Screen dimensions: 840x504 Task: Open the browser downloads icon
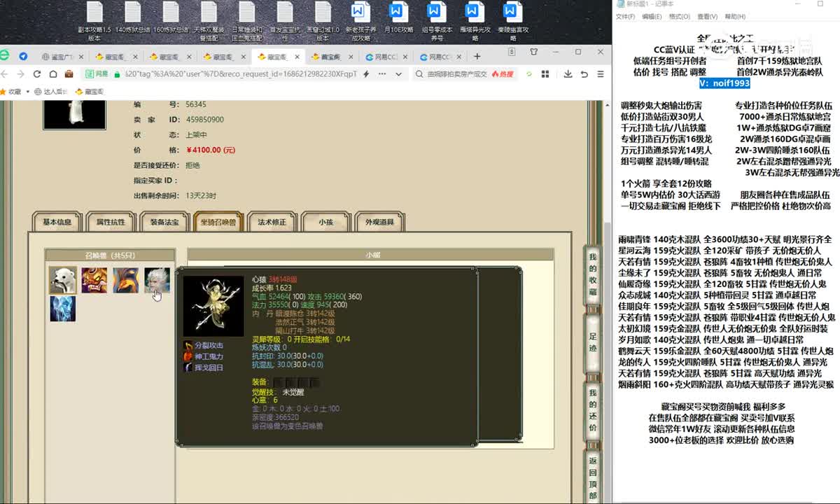(x=568, y=74)
